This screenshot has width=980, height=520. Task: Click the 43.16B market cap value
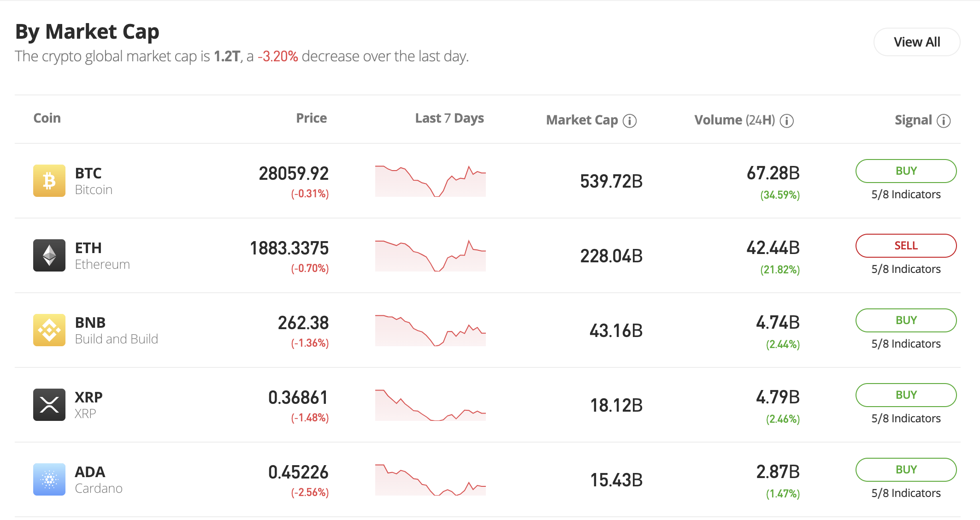click(x=616, y=331)
